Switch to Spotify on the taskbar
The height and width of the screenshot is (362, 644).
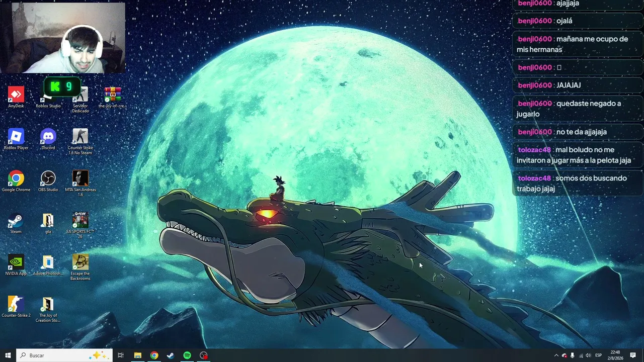point(187,355)
